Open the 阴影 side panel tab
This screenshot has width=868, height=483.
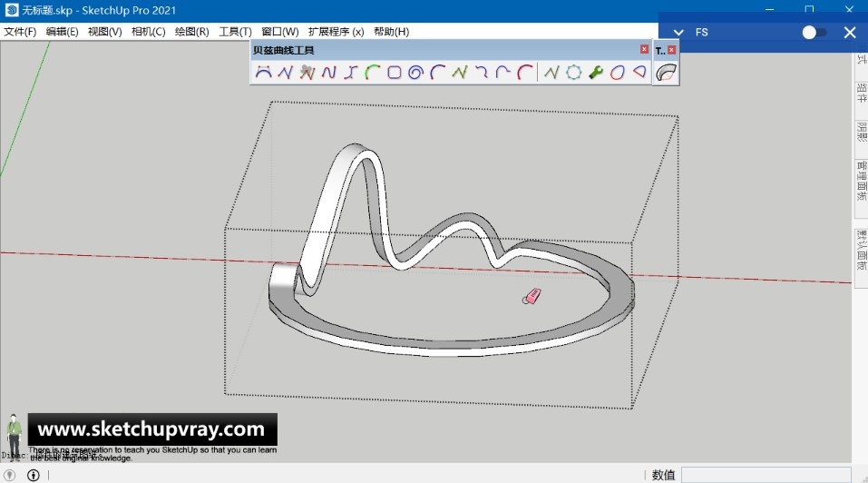[862, 132]
